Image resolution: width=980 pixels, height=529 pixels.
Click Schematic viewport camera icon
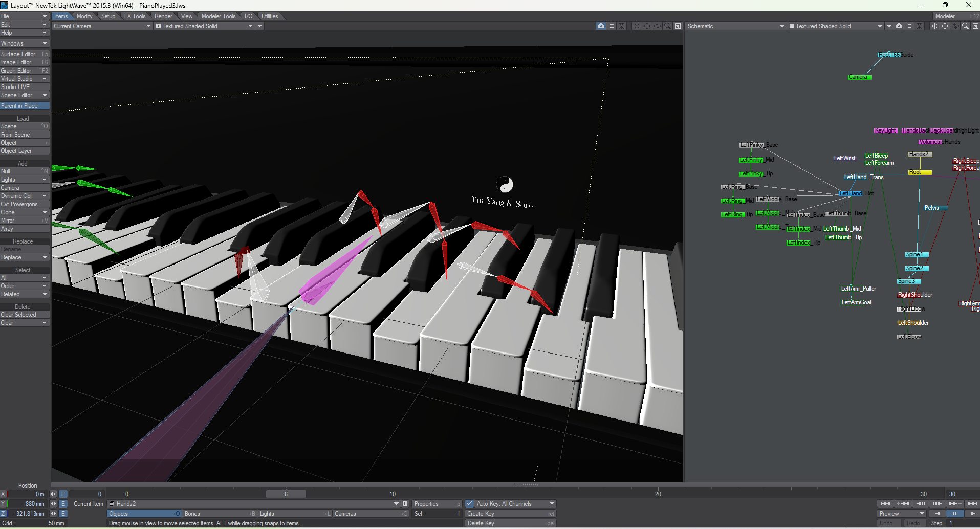point(899,26)
